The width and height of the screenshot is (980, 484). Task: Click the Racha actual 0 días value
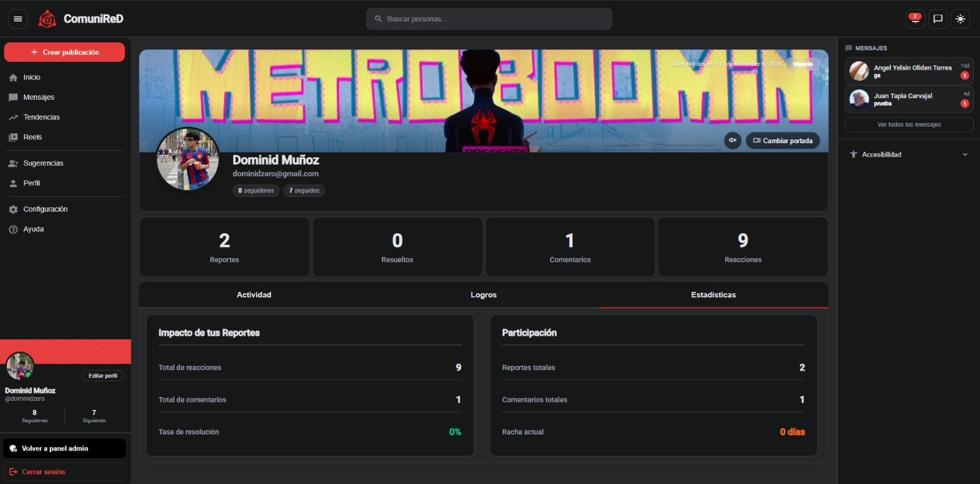[793, 432]
